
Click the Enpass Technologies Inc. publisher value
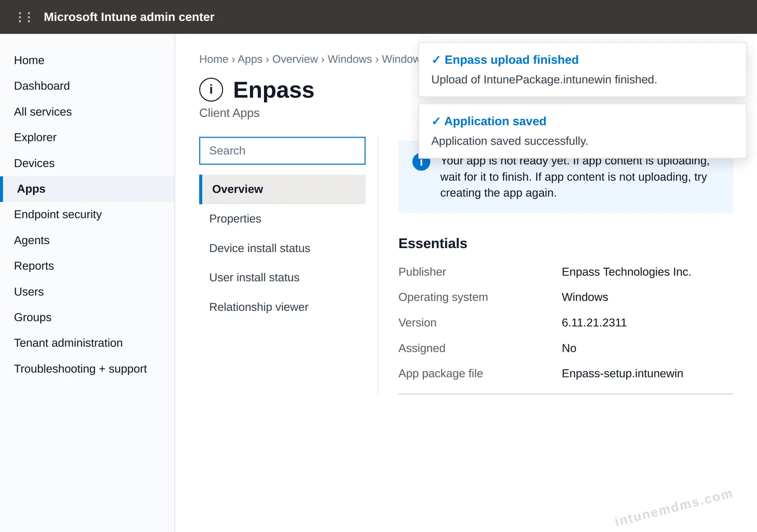(x=627, y=272)
